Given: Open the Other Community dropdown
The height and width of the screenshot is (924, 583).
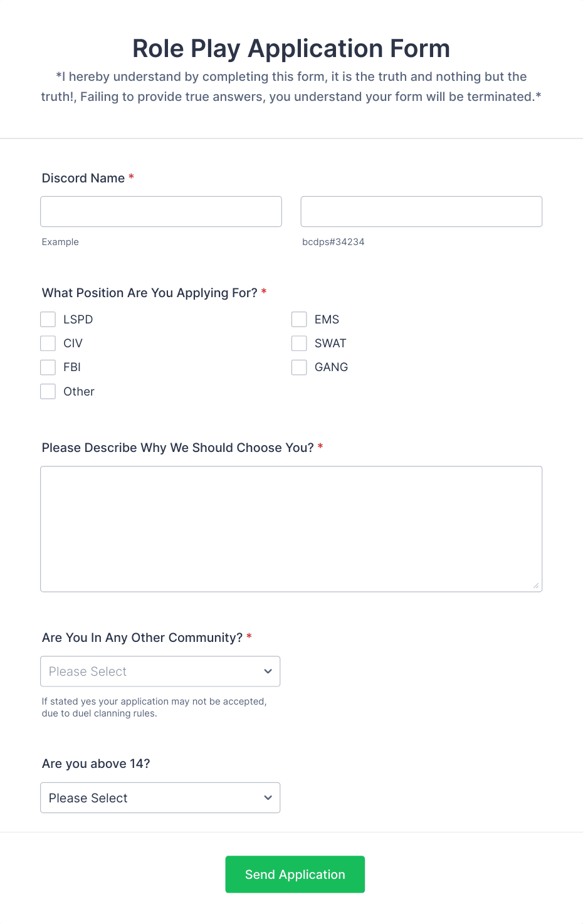Looking at the screenshot, I should pos(160,671).
